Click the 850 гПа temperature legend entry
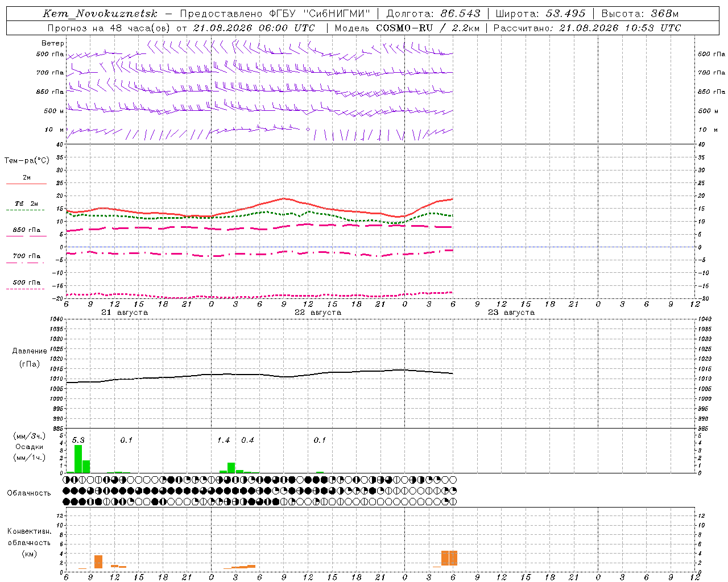Image resolution: width=728 pixels, height=582 pixels. coord(27,230)
